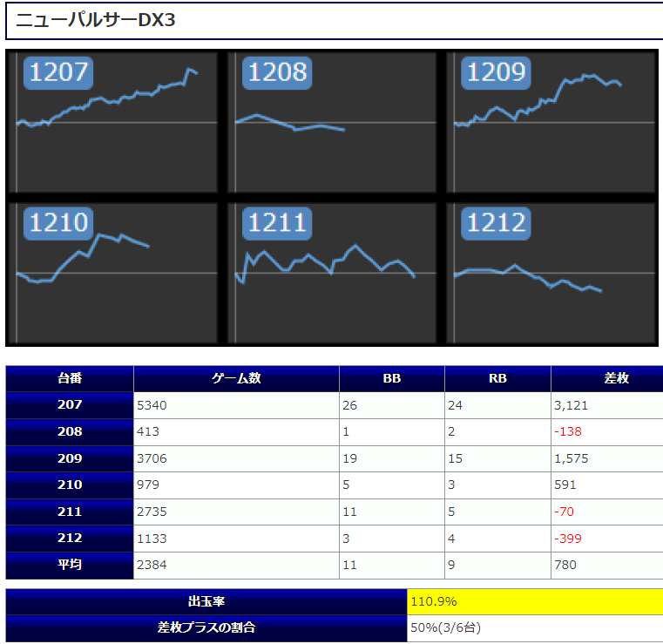663x644 pixels.
Task: Click the yellow 110.9% payout cell
Action: [x=535, y=601]
